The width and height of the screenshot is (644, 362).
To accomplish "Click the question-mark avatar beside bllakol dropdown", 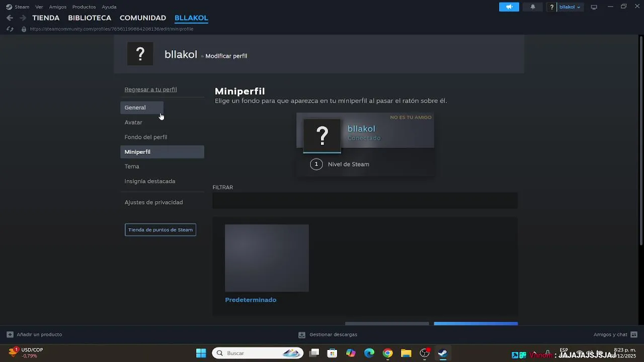I will coord(552,7).
